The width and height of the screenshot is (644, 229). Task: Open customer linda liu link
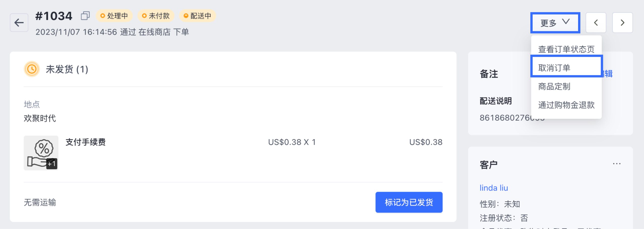494,188
